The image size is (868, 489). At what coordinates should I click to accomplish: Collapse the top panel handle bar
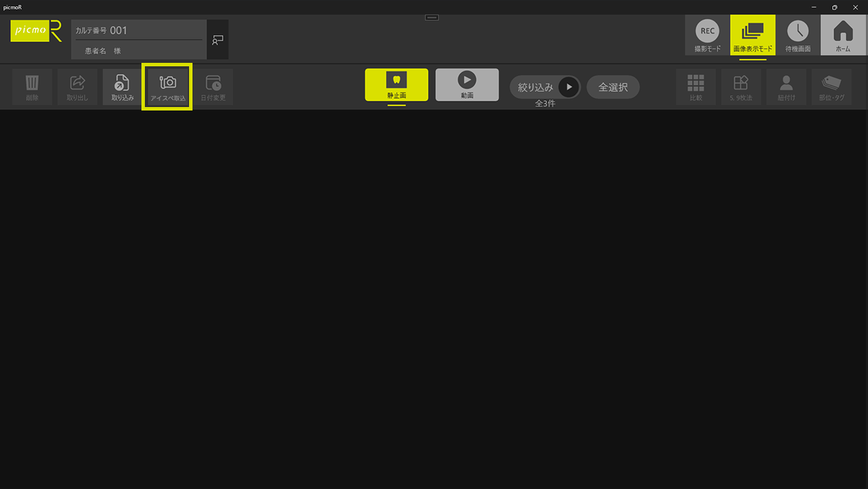point(432,17)
